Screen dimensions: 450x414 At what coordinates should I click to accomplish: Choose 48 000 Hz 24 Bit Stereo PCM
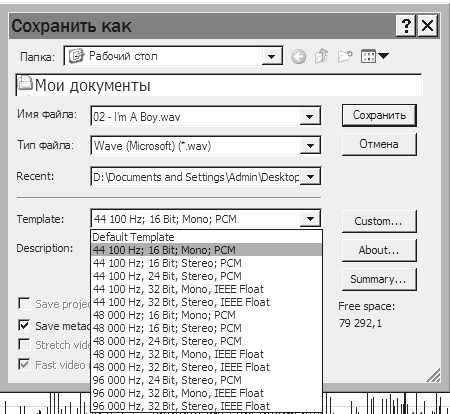(x=206, y=341)
